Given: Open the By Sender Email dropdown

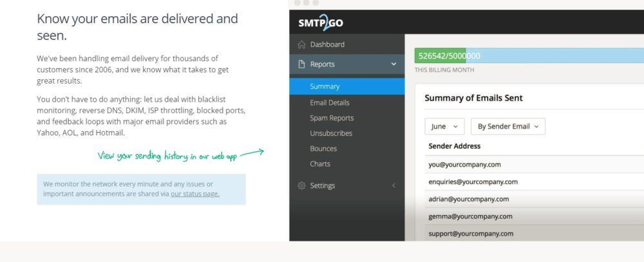Looking at the screenshot, I should click(x=507, y=126).
